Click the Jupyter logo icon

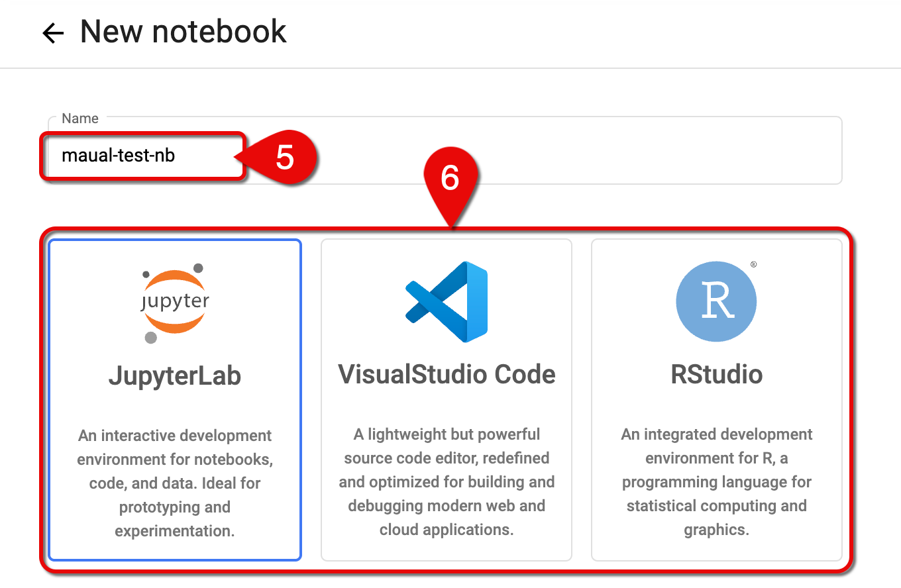click(x=174, y=301)
